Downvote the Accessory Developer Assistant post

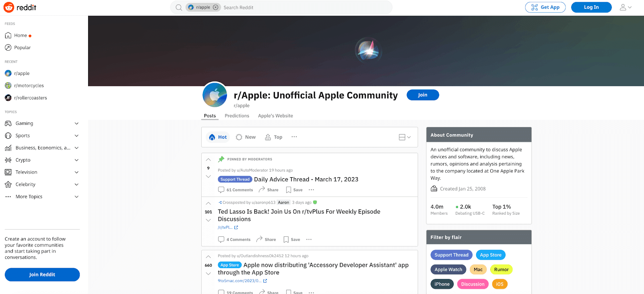coord(208,273)
